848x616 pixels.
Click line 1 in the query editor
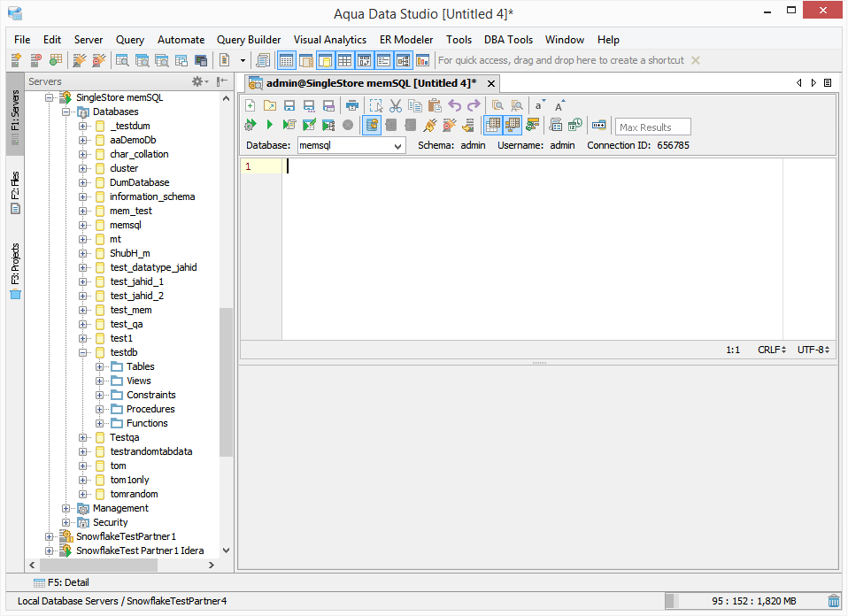click(532, 166)
